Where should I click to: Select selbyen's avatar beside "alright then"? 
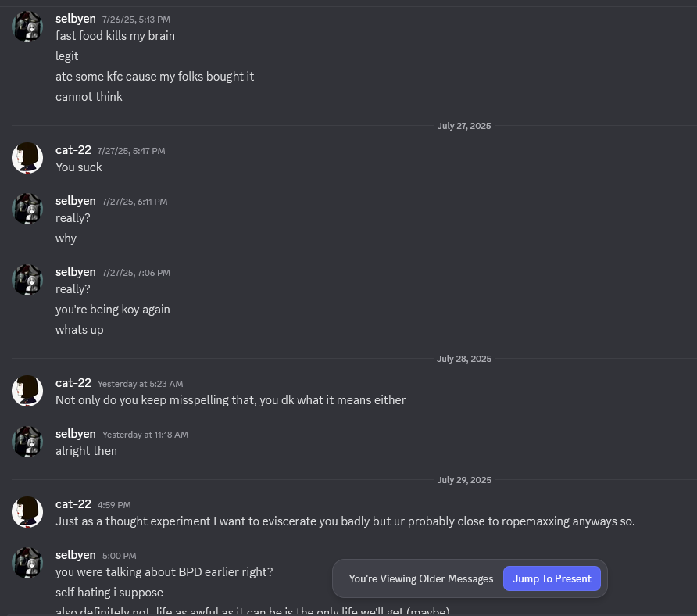[27, 442]
